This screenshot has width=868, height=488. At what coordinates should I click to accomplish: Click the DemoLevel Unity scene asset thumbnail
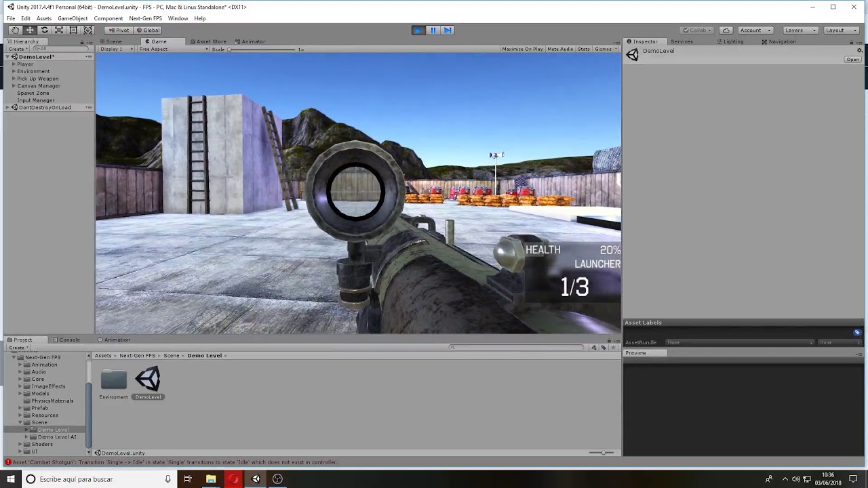pos(148,379)
